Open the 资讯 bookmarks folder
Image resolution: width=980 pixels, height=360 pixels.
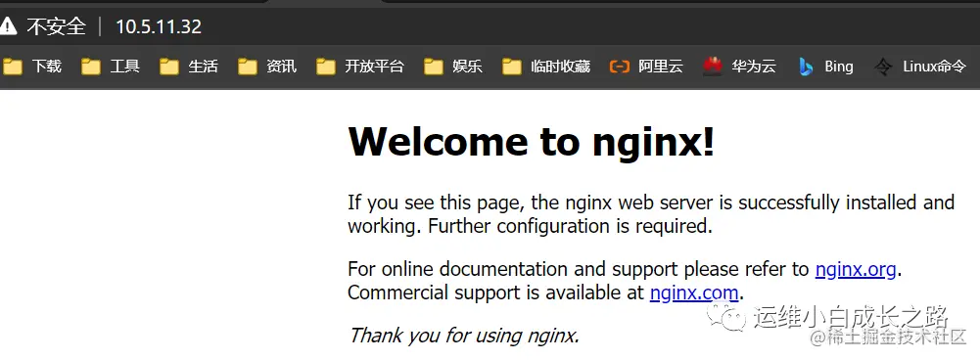coord(267,66)
